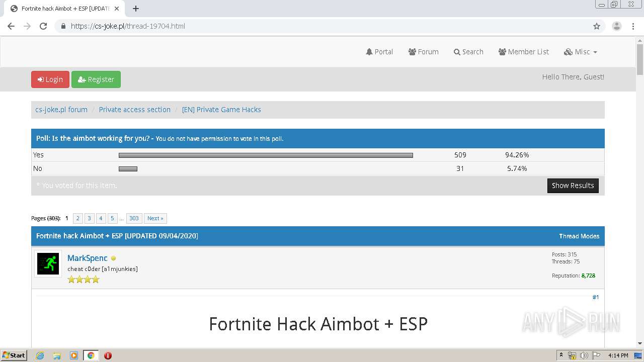Jump to last page 303
The image size is (644, 362).
tap(134, 218)
